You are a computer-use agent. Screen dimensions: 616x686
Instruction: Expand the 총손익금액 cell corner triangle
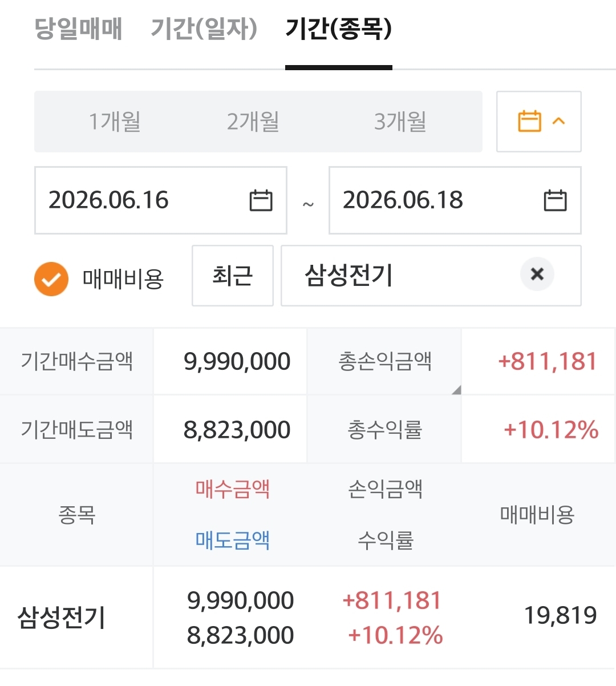tap(456, 390)
